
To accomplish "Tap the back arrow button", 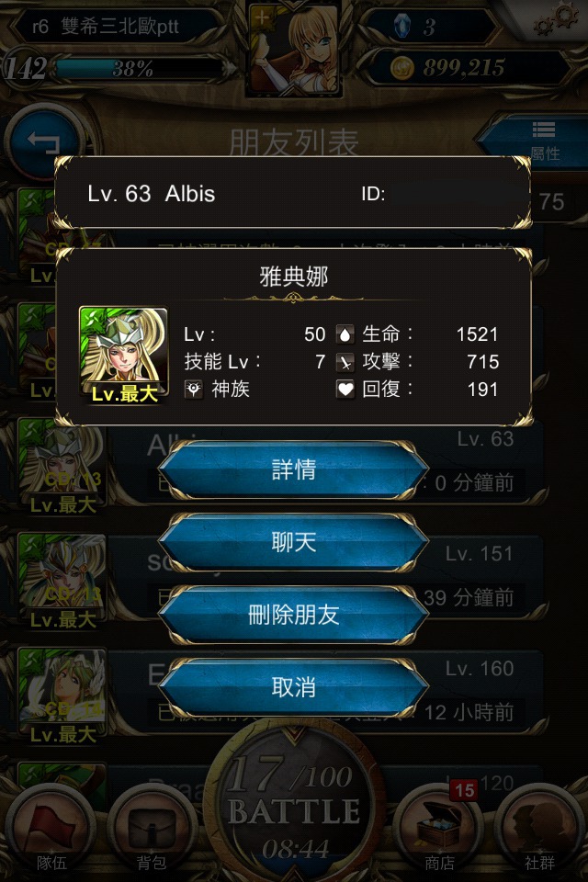I will (45, 141).
